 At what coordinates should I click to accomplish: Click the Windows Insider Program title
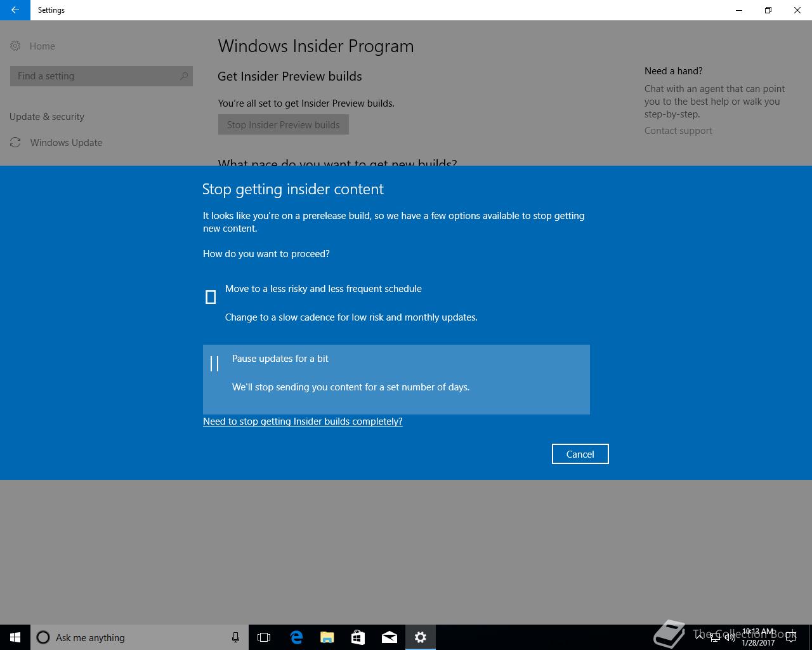point(316,46)
